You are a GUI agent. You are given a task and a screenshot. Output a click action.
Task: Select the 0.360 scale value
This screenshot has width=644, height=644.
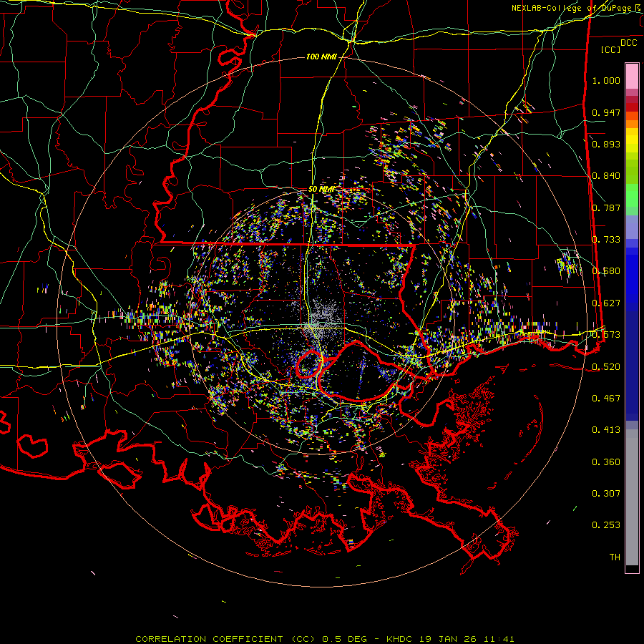(x=606, y=462)
